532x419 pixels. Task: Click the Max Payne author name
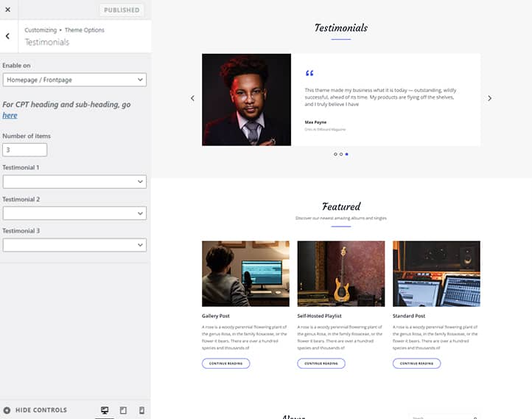click(x=315, y=122)
